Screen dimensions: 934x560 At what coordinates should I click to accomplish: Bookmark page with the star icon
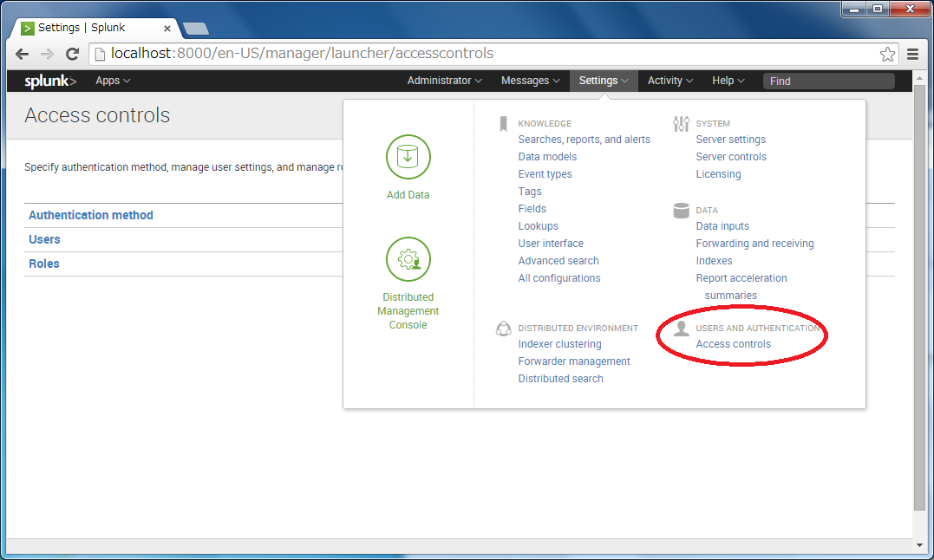(x=887, y=54)
